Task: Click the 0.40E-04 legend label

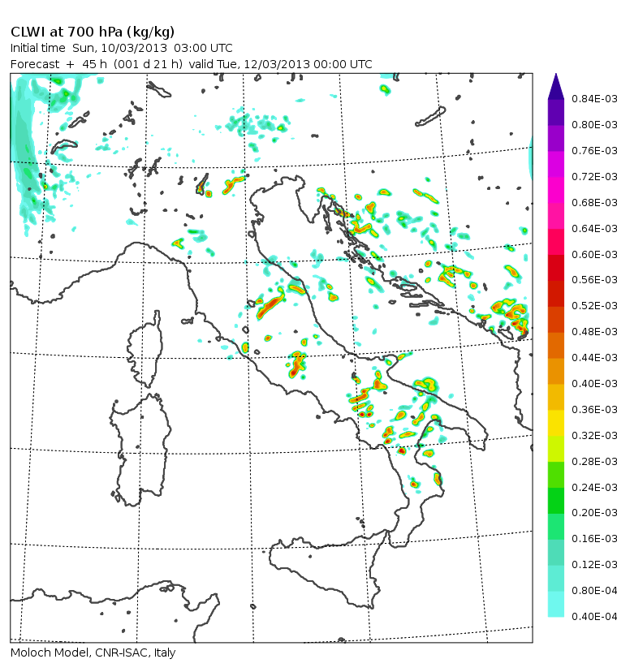Action: click(594, 616)
